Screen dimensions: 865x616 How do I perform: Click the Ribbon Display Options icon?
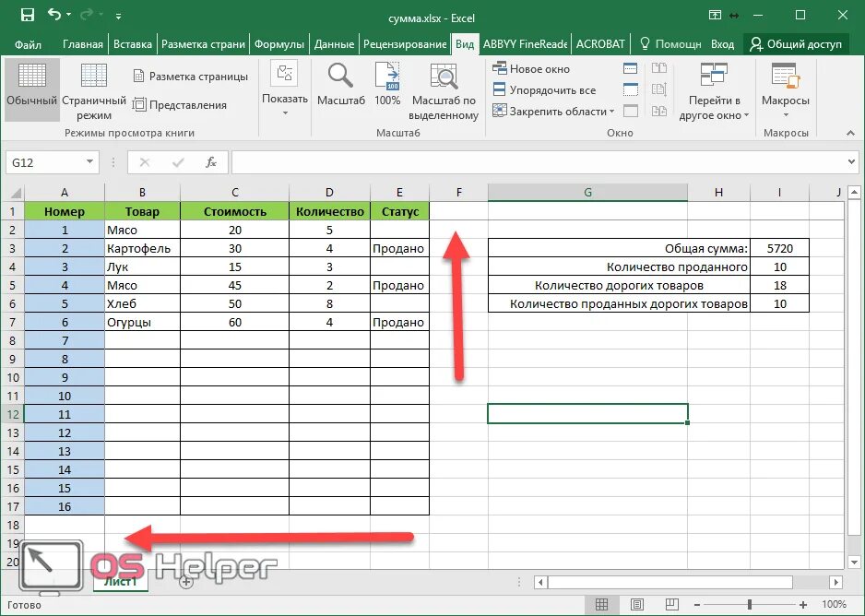tap(715, 16)
